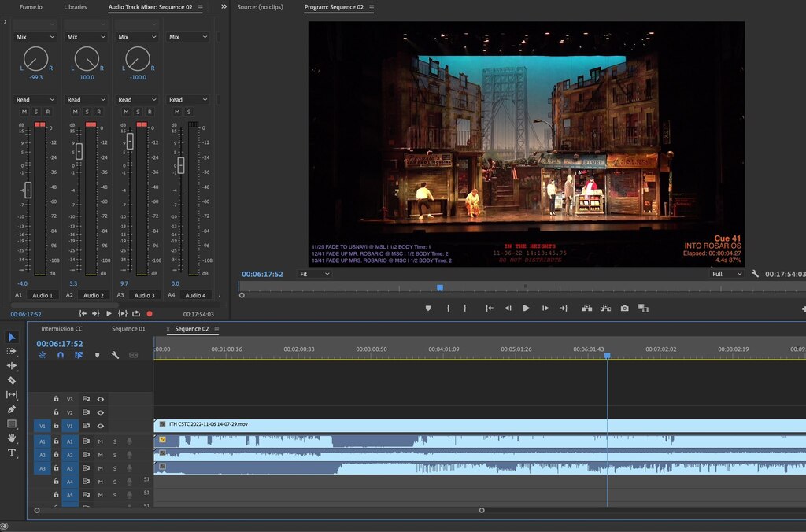
Task: Select the Hand tool
Action: coord(12,438)
